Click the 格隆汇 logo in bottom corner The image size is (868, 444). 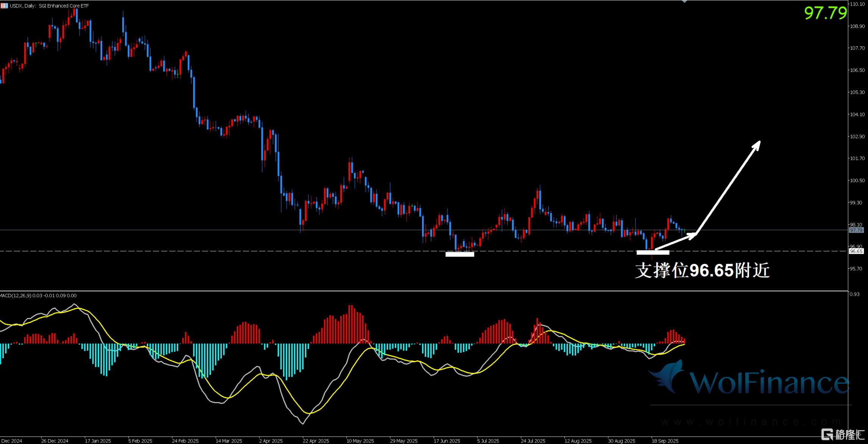coord(843,434)
